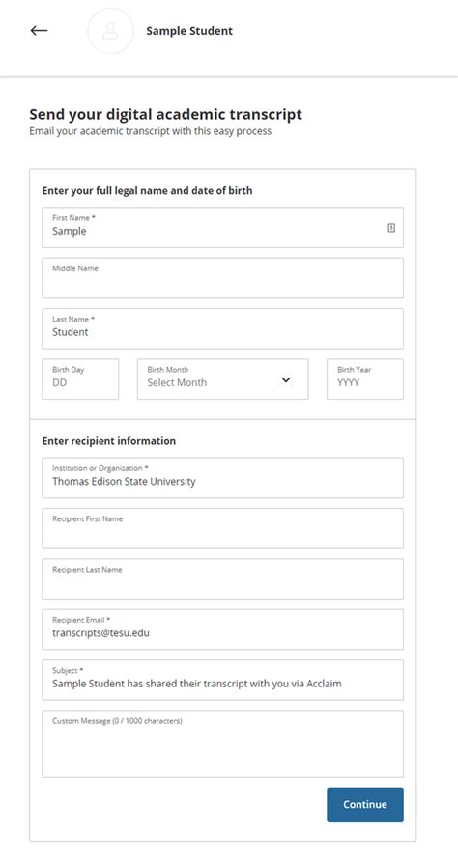Click the Birth Year YYYY field
The image size is (458, 868).
pyautogui.click(x=365, y=379)
